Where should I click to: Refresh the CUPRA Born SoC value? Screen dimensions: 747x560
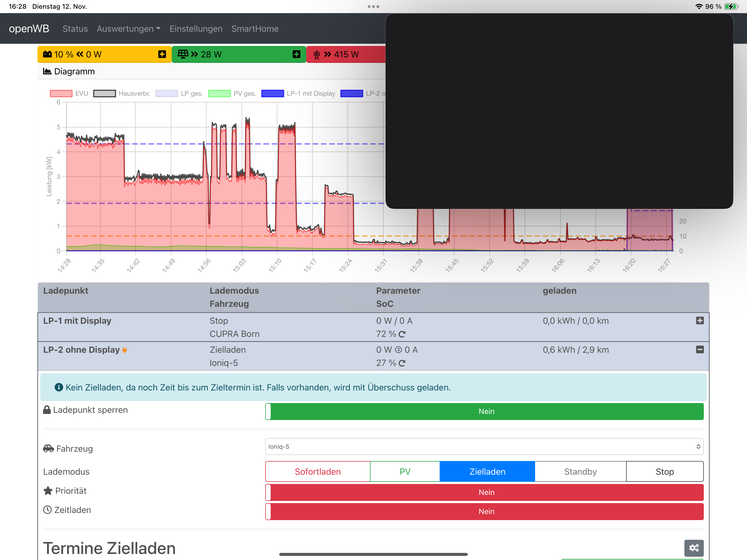point(402,334)
